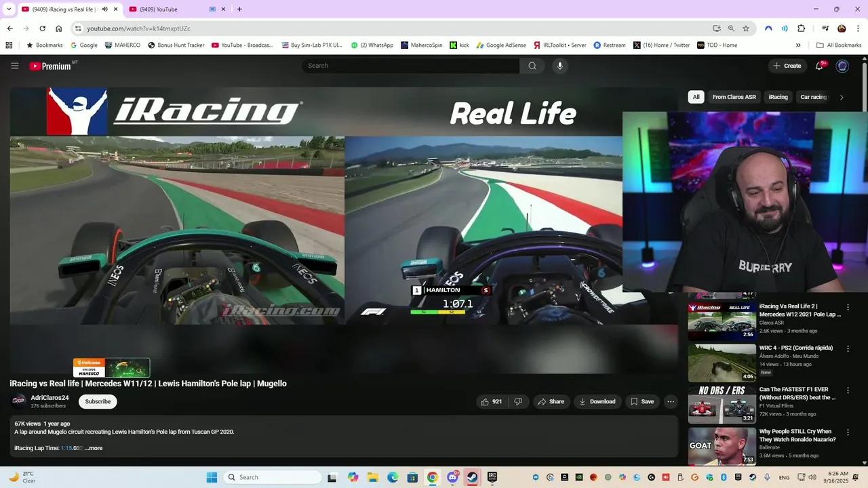Run the YouTube search magnifier button

tap(532, 66)
